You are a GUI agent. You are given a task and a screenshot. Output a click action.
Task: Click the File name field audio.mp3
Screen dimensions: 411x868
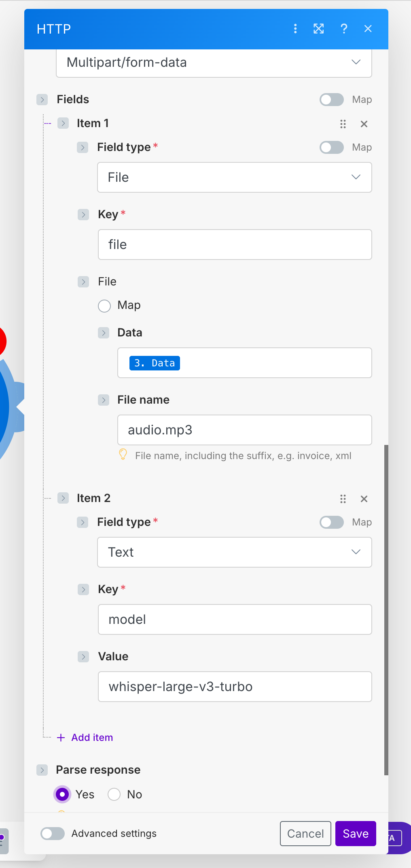(x=245, y=430)
